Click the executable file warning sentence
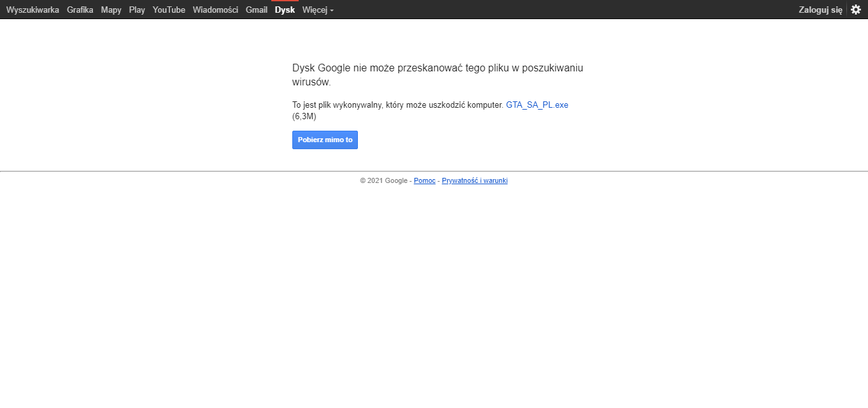This screenshot has width=868, height=408. pos(398,105)
